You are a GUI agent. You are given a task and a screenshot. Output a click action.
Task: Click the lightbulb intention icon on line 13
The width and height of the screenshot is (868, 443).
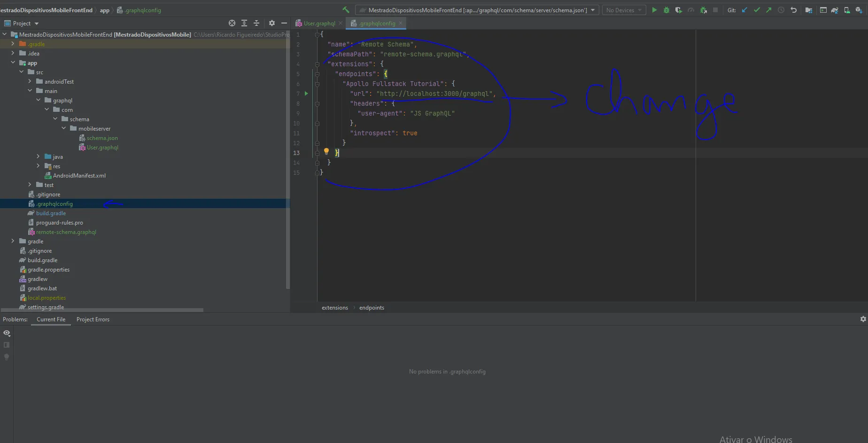click(x=326, y=151)
